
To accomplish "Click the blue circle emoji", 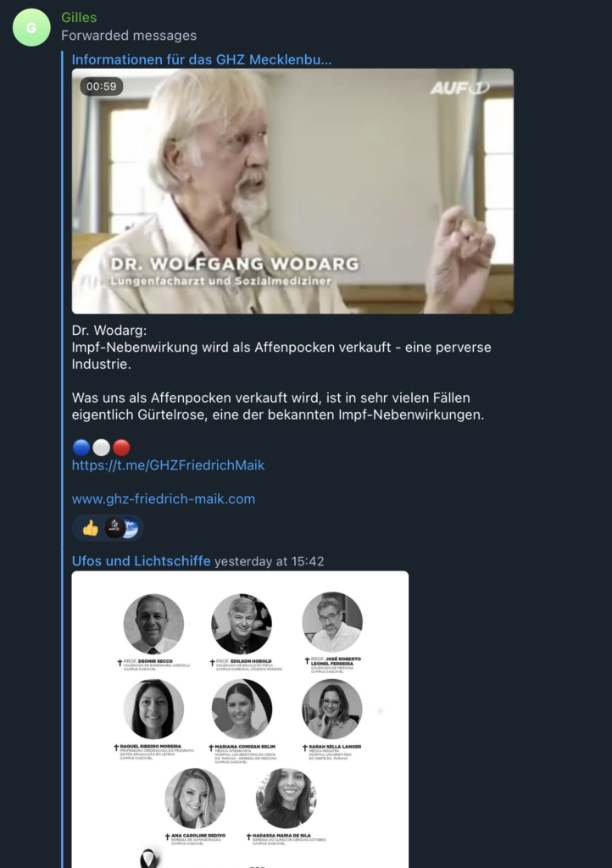I will pyautogui.click(x=81, y=448).
